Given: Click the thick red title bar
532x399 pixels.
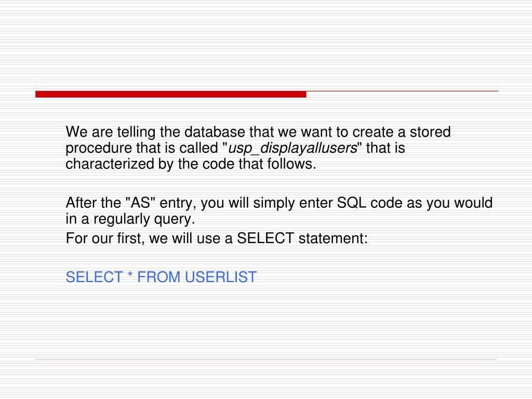Looking at the screenshot, I should point(170,95).
